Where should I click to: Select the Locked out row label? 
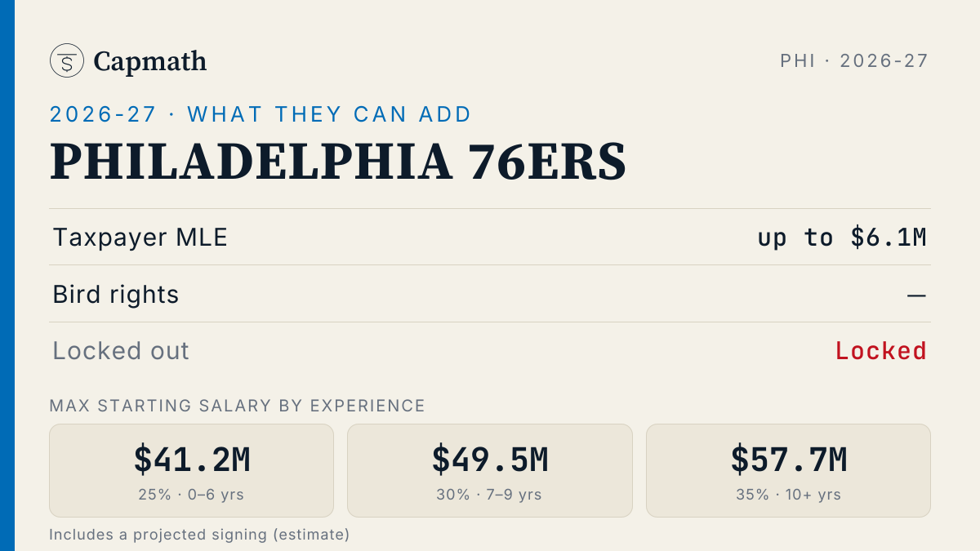tap(121, 351)
